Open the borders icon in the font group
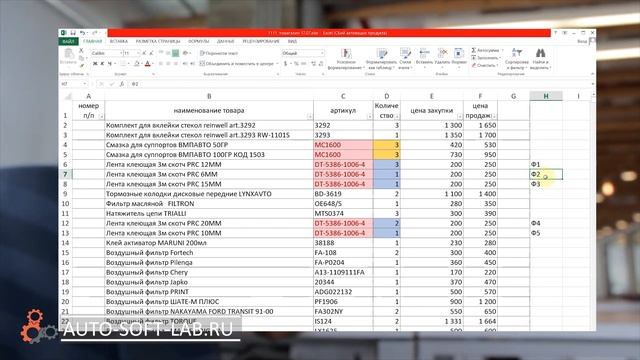The height and width of the screenshot is (360, 640). pyautogui.click(x=123, y=64)
